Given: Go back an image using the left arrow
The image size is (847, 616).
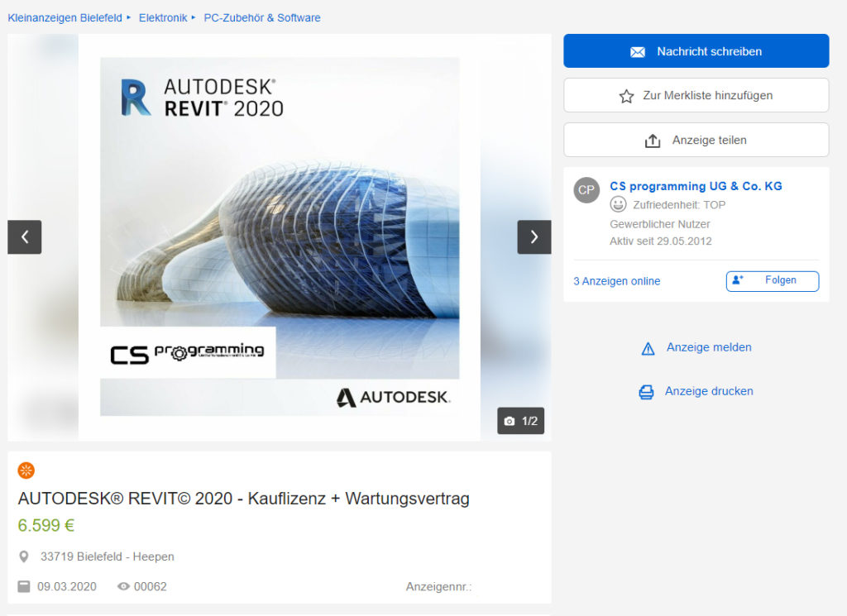Looking at the screenshot, I should 24,237.
